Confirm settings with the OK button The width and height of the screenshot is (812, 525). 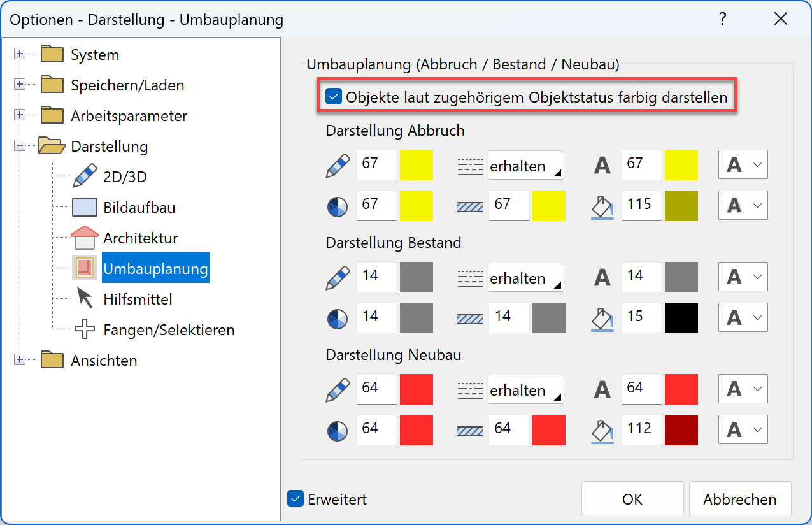(632, 498)
